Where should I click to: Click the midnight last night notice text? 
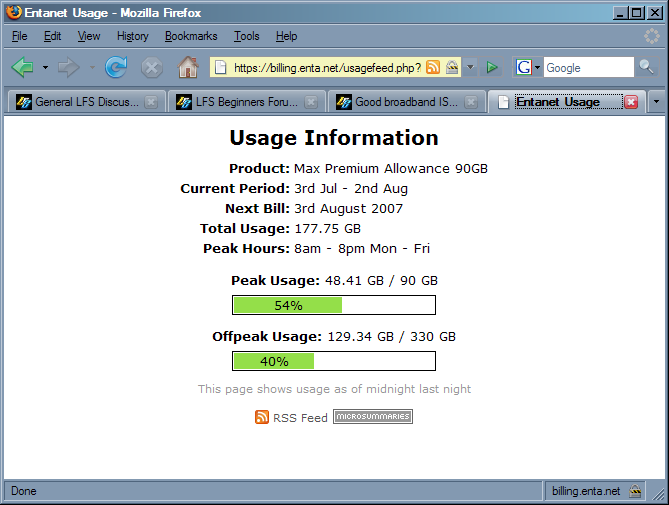click(334, 389)
